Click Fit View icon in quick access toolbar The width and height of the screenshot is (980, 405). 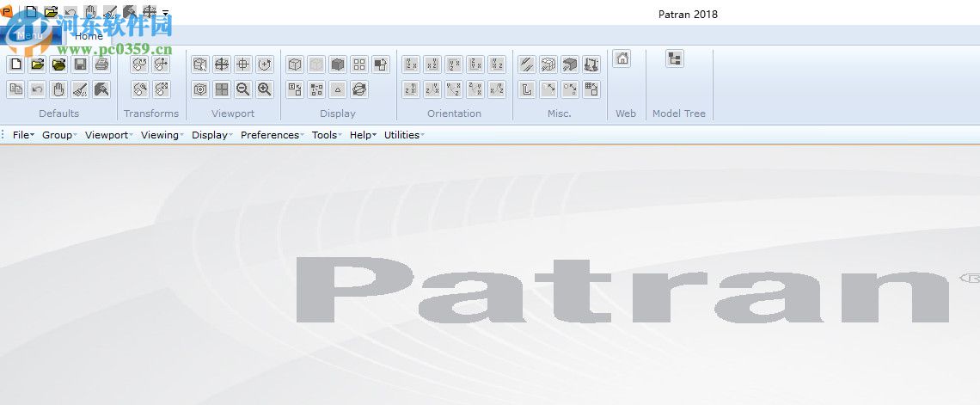[x=150, y=11]
